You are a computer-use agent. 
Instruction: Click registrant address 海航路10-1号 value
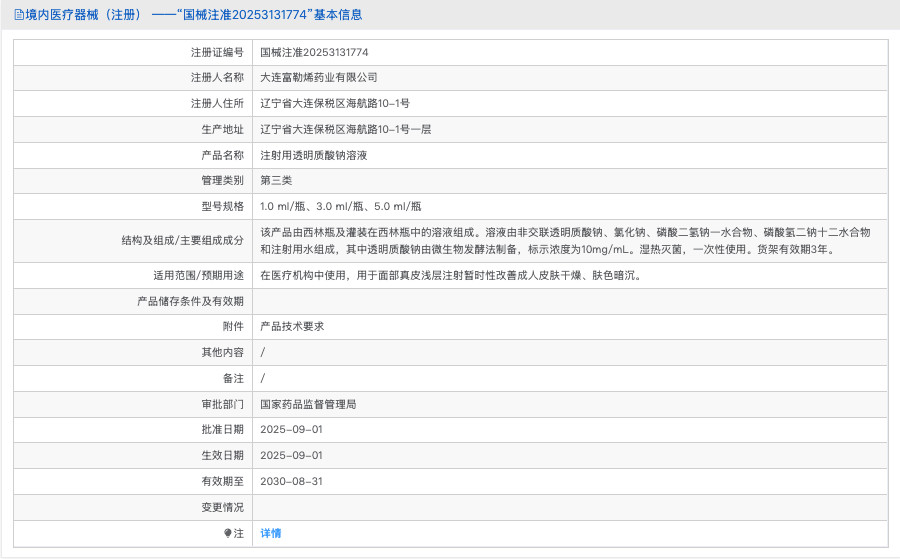click(x=335, y=103)
